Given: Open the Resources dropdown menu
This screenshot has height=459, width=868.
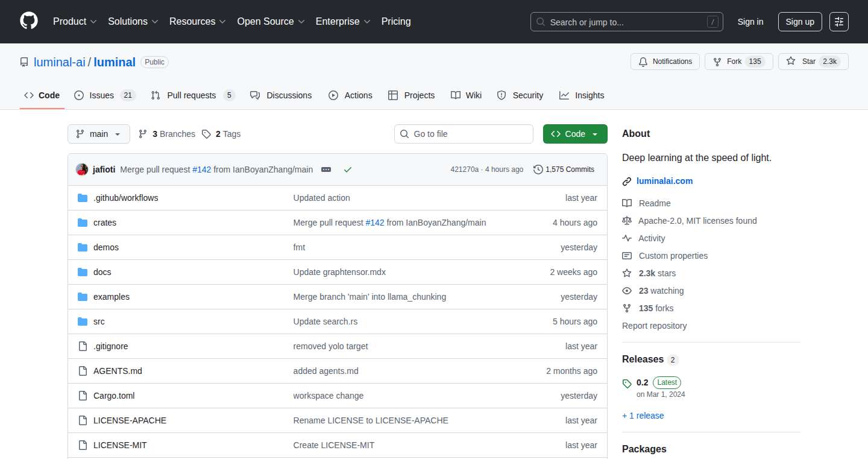Looking at the screenshot, I should point(198,21).
